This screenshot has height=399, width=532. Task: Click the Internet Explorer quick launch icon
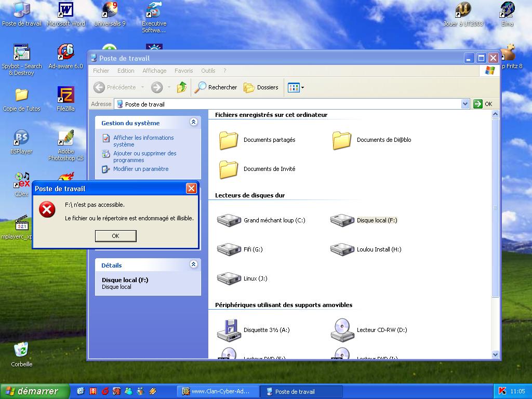pyautogui.click(x=81, y=391)
